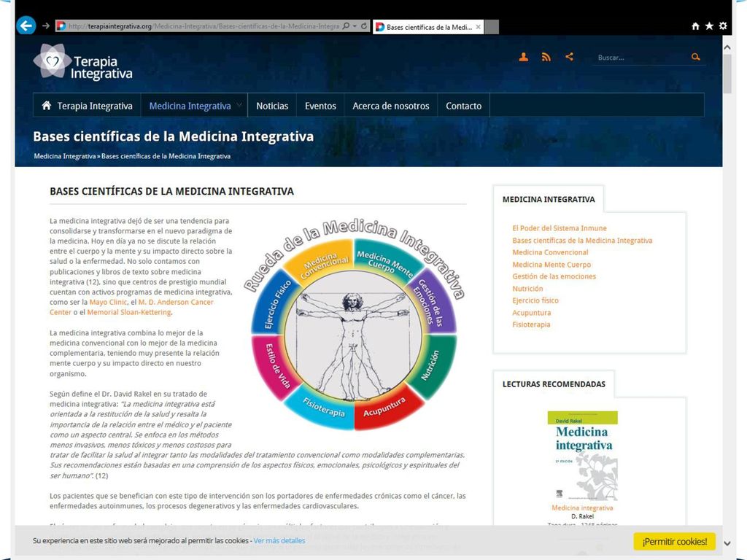Open sidebar Bases científicas de la Medicina link

582,241
